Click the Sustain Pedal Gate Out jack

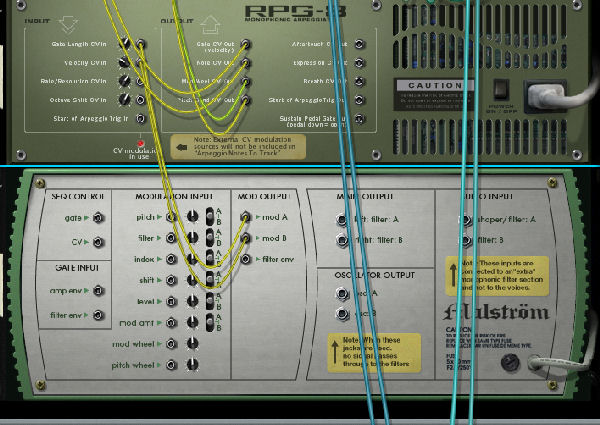[x=359, y=119]
